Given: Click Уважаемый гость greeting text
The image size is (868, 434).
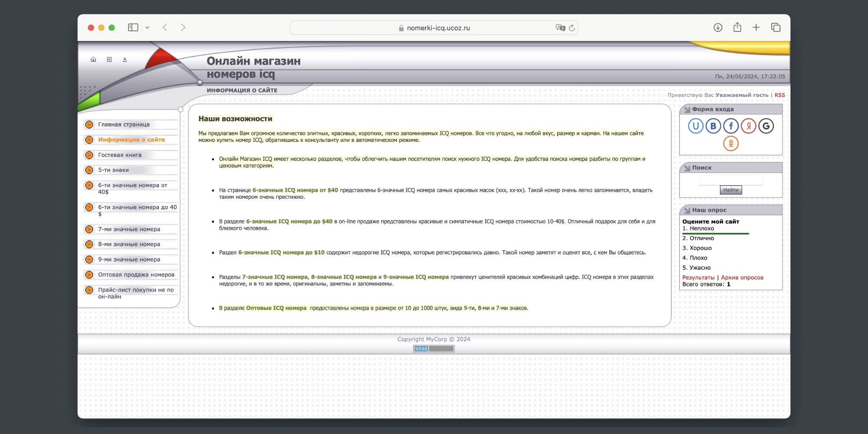Looking at the screenshot, I should [x=742, y=95].
